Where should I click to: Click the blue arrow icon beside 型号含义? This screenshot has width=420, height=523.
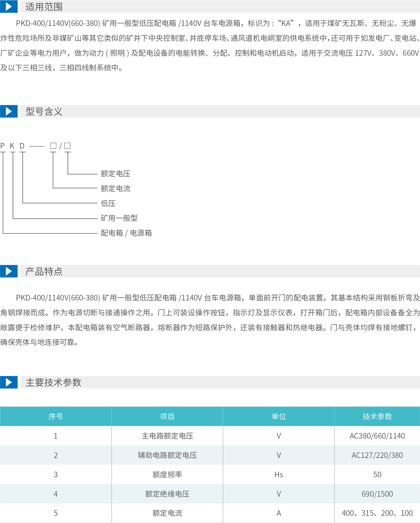[9, 111]
